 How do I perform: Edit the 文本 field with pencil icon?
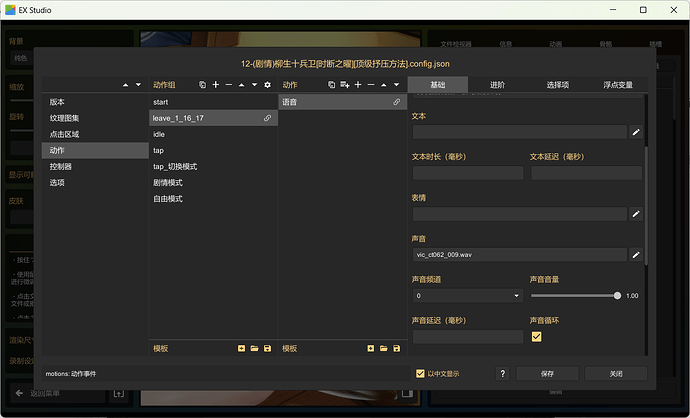pyautogui.click(x=636, y=132)
